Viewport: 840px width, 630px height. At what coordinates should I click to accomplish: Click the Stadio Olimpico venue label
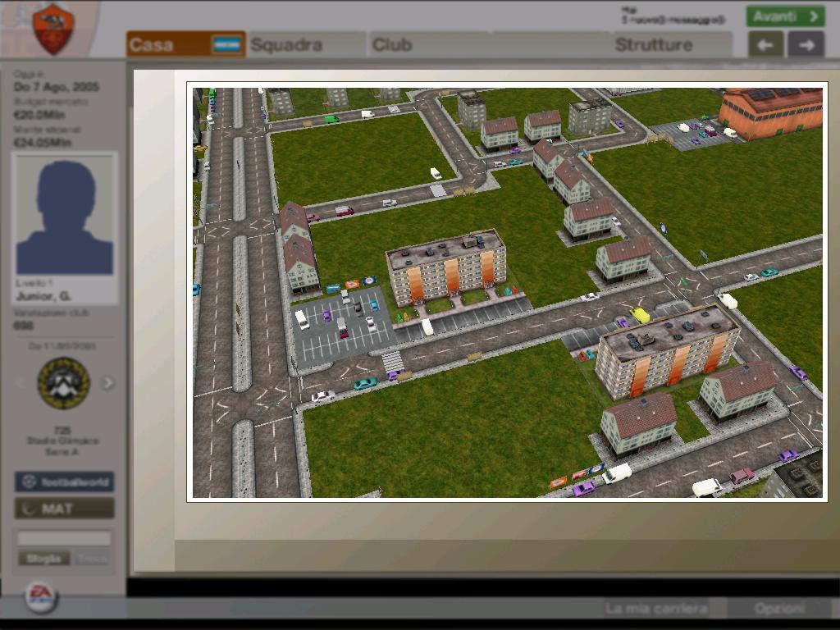62,441
